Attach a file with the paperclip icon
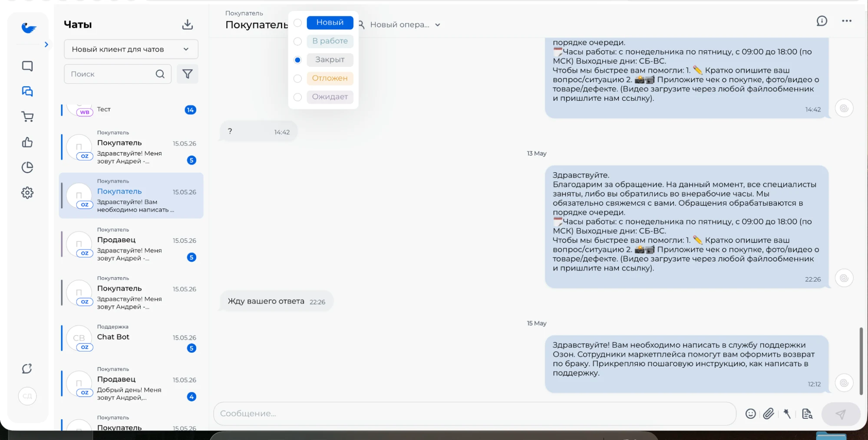 [x=769, y=414]
